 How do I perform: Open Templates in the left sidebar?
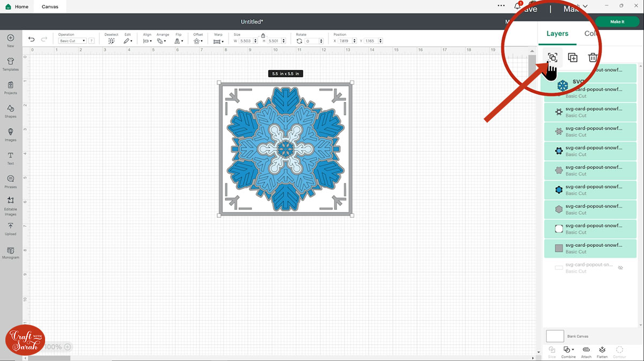(10, 64)
